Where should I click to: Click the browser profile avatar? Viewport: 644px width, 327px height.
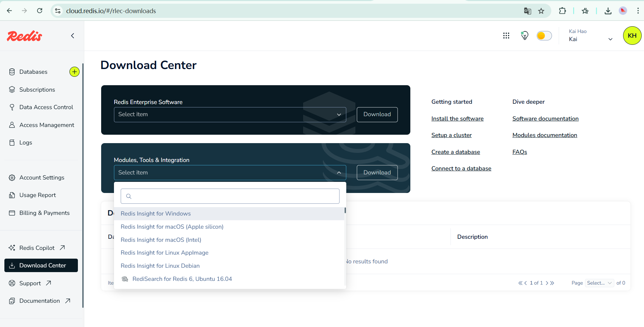[x=623, y=11]
